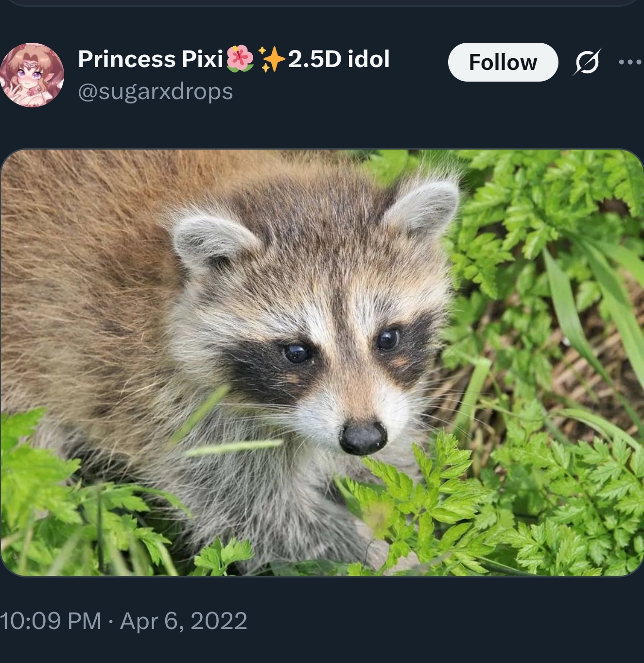Click the raccoon's right ear in photo

pos(424,206)
